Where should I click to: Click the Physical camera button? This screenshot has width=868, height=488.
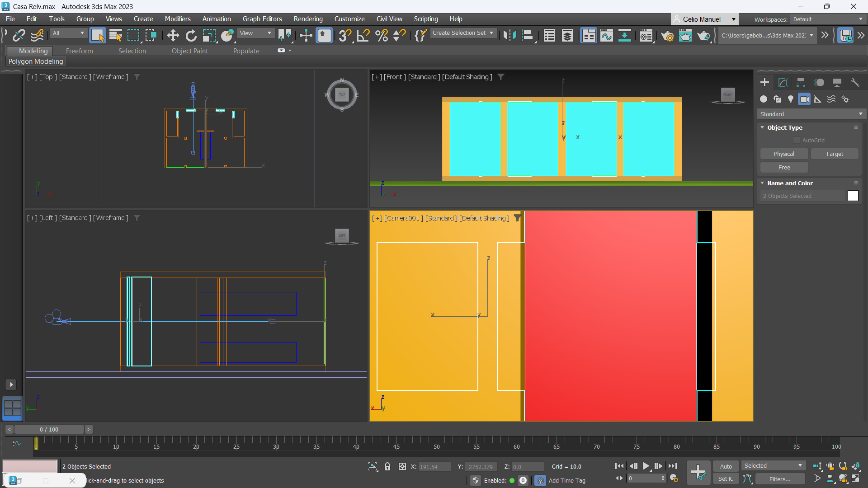pos(784,154)
